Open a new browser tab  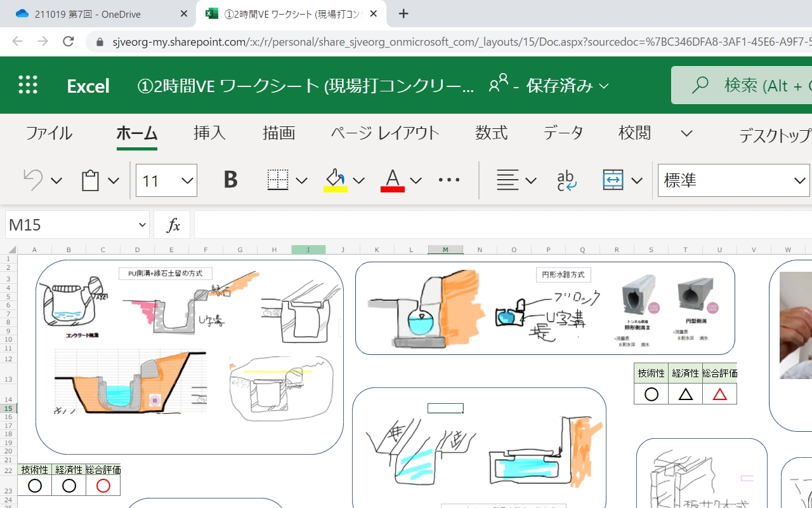coord(403,14)
